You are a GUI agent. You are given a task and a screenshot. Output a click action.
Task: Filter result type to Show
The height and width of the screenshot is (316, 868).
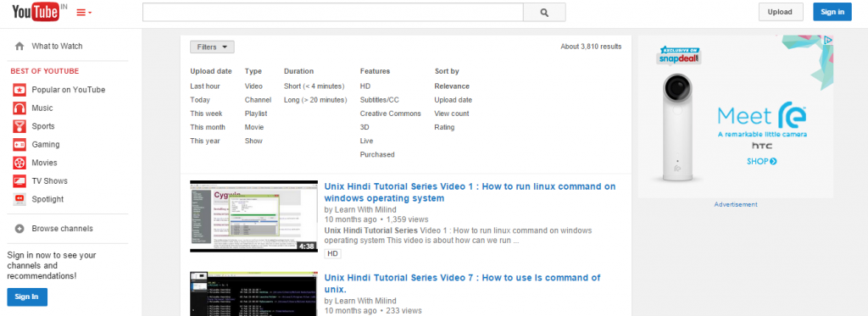coord(253,141)
